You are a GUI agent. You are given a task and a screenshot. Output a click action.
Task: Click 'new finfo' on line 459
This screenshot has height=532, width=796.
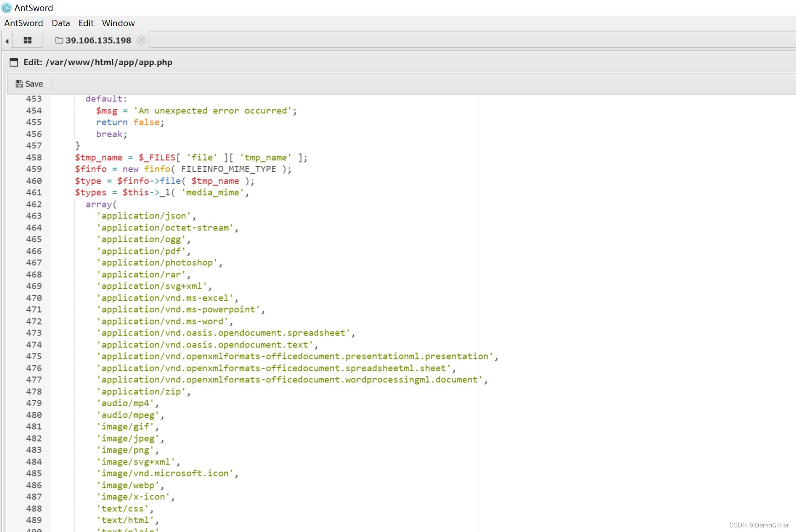click(x=146, y=169)
